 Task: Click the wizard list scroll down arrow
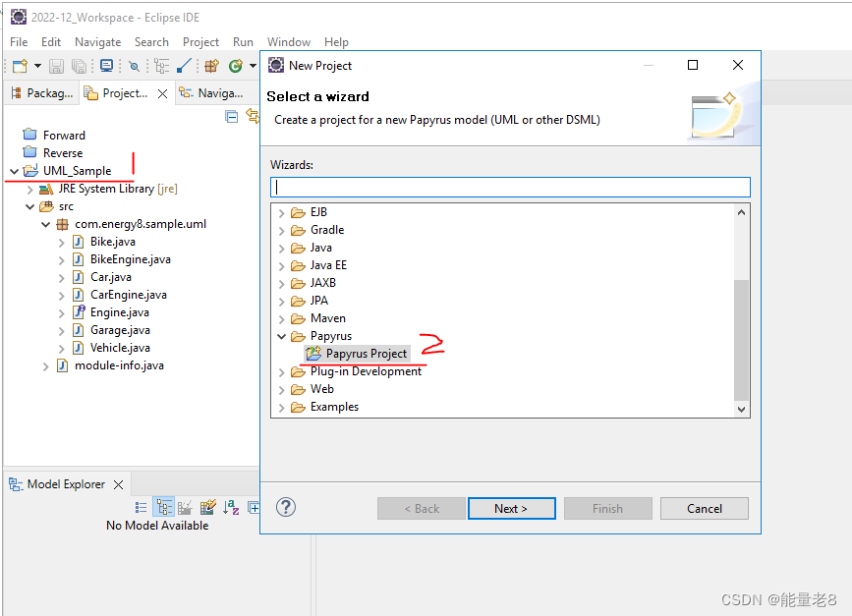click(741, 409)
